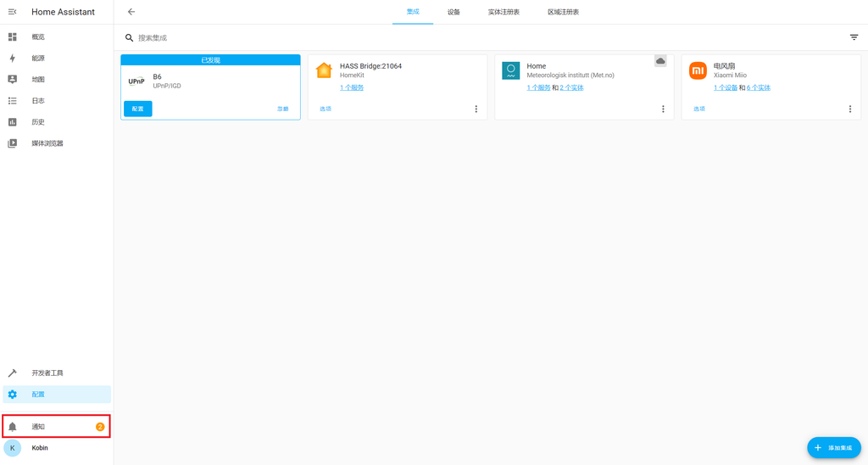Screen dimensions: 868x465
Task: Switch to the 实体注册表 entities tab
Action: pos(504,12)
